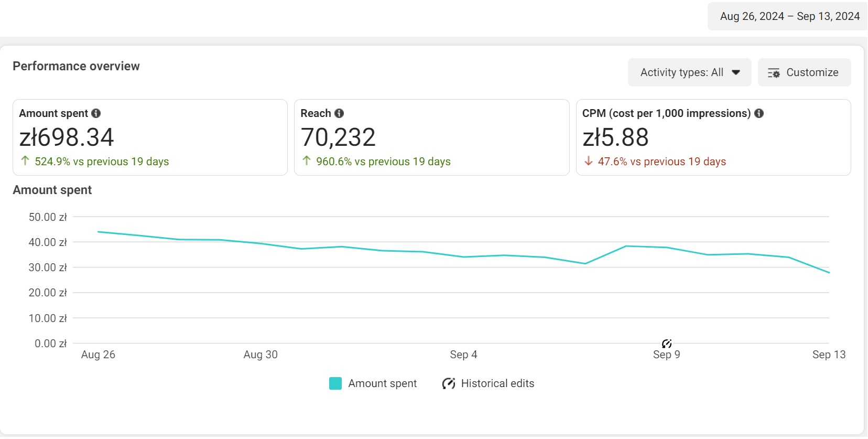
Task: Open the CPM info icon
Action: (759, 113)
